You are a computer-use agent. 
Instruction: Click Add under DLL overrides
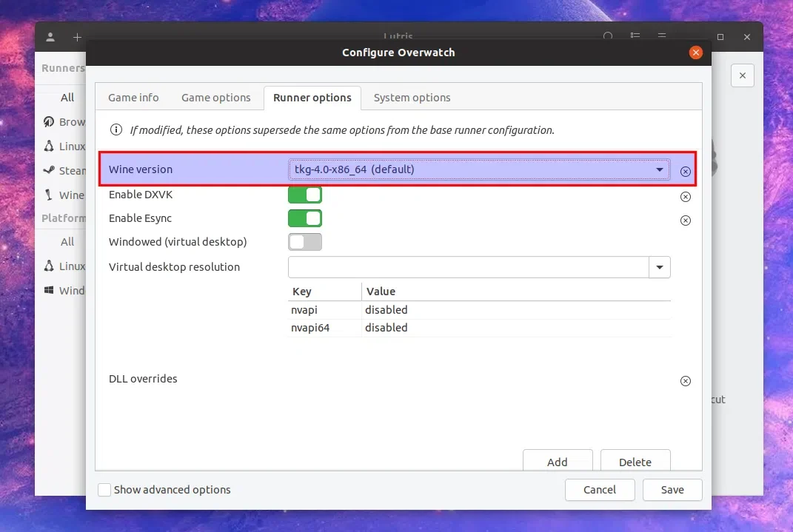pos(558,460)
